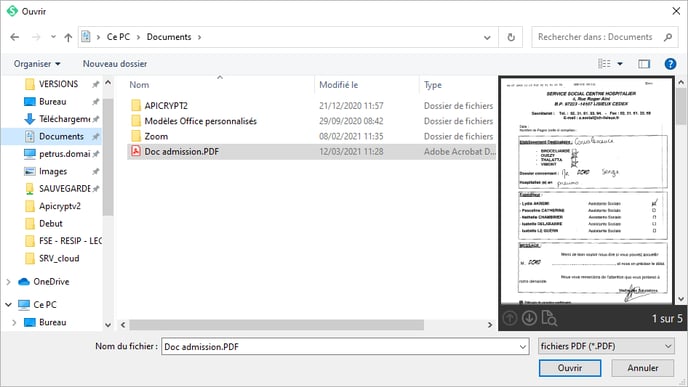Click the Ce PC breadcrumb
This screenshot has width=688, height=387.
point(118,37)
